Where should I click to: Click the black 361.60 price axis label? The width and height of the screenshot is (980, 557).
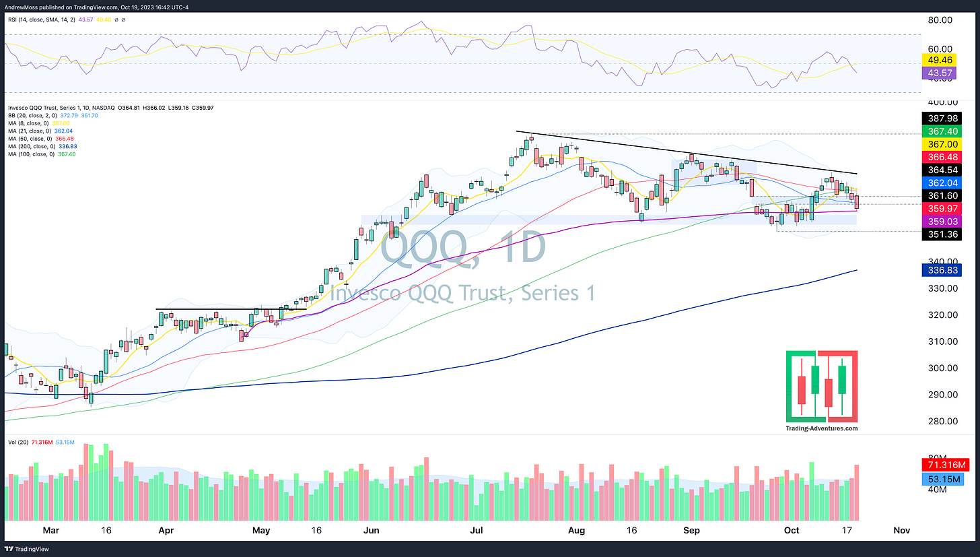click(x=940, y=195)
